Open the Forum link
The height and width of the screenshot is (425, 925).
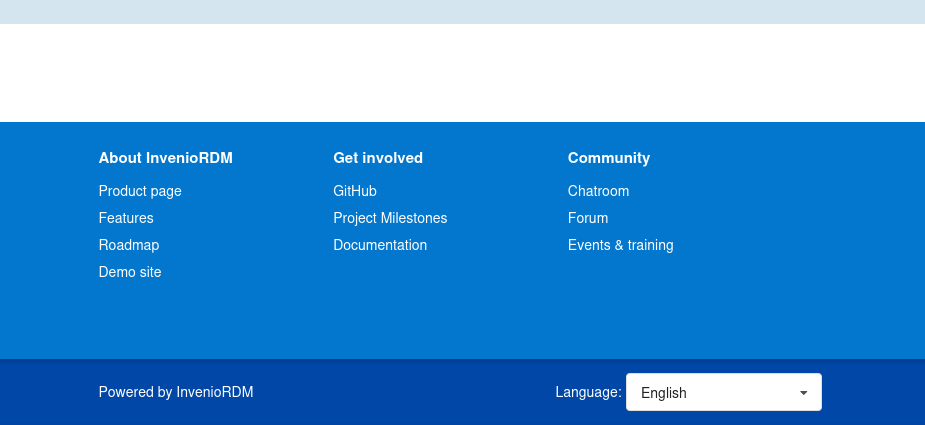[588, 218]
